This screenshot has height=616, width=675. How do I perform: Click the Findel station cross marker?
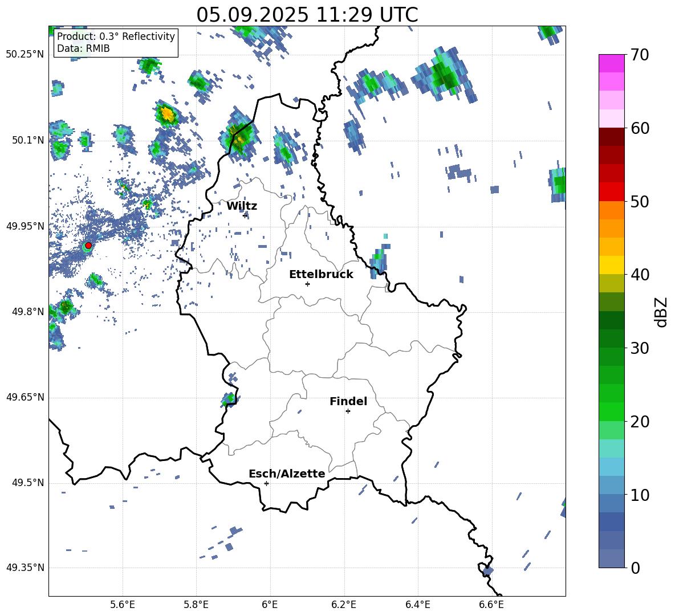click(x=348, y=411)
